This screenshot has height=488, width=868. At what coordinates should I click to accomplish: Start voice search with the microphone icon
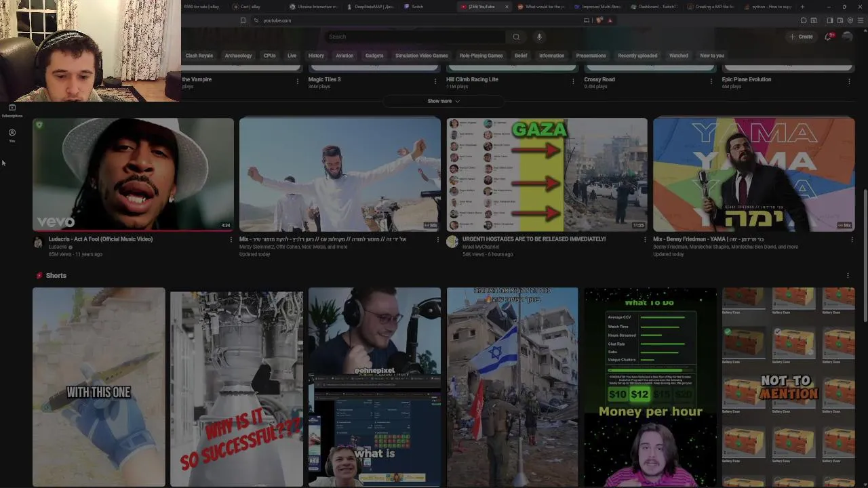click(x=539, y=37)
